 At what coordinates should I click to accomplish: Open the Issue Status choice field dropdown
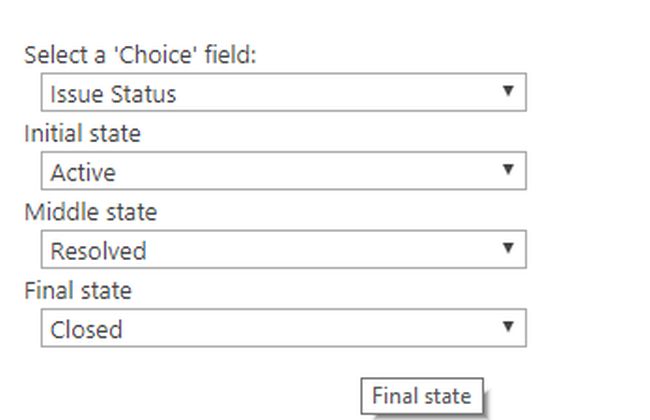click(x=283, y=93)
